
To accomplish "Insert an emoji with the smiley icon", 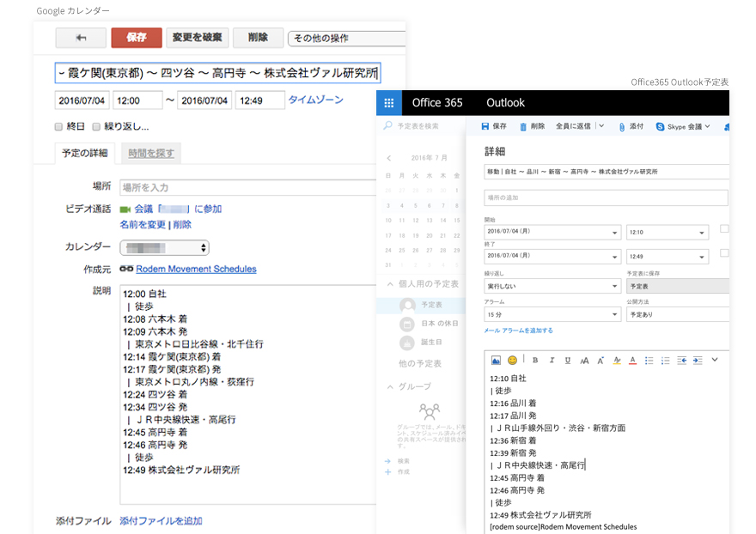I will pos(512,360).
